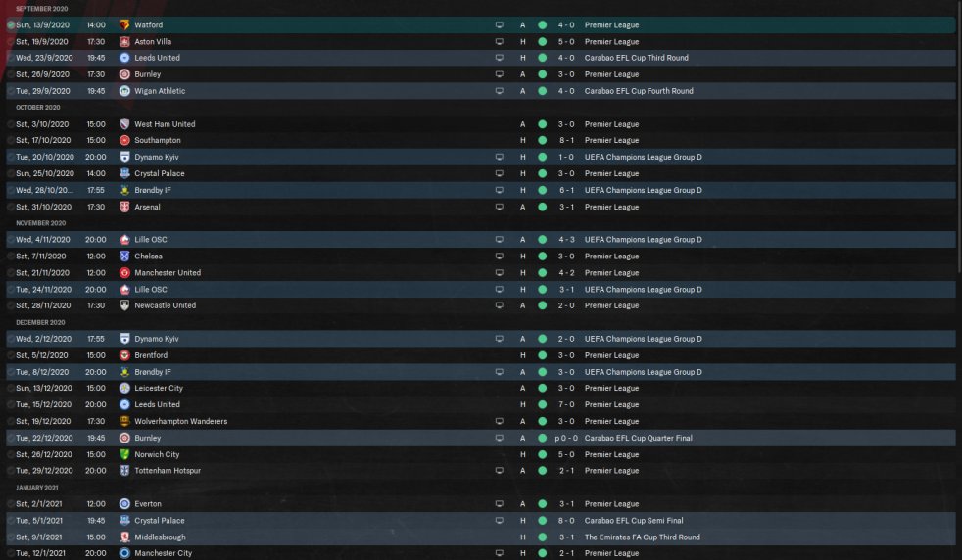Click the Lille OSC 4 - 3 score
The width and height of the screenshot is (962, 560).
565,240
